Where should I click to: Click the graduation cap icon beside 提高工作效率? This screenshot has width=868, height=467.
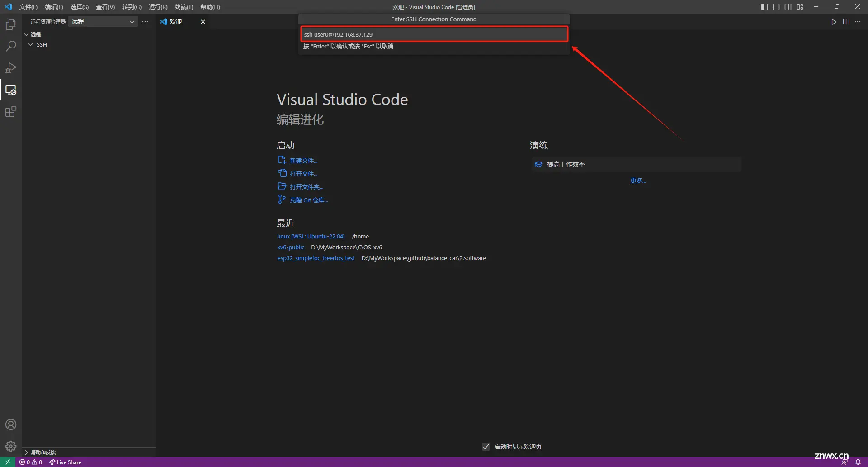coord(538,164)
